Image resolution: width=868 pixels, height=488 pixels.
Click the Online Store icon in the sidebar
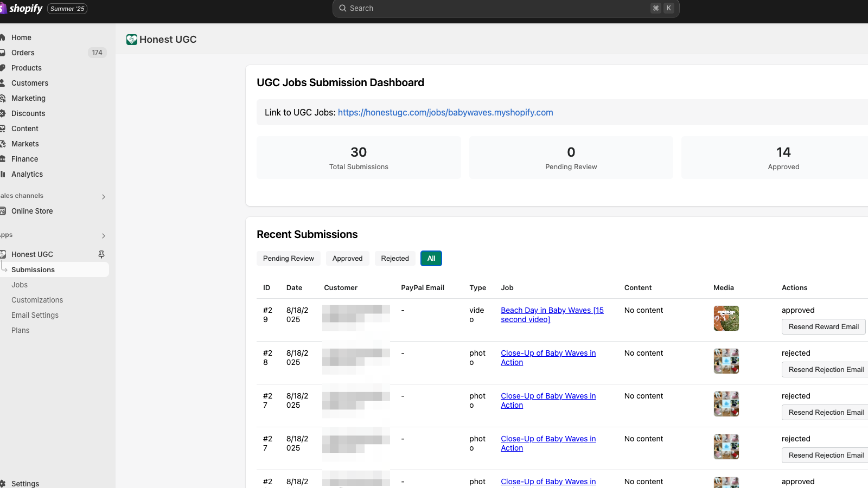[x=3, y=211]
